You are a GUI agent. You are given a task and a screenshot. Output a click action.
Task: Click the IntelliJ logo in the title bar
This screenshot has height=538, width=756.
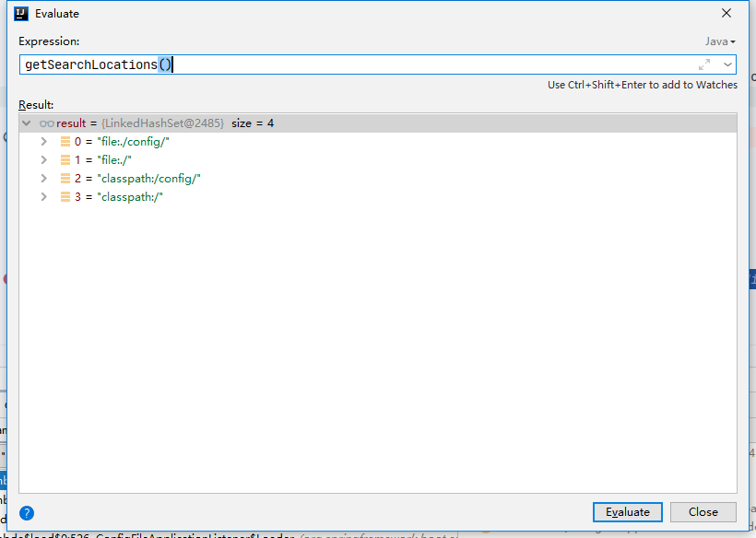[21, 14]
